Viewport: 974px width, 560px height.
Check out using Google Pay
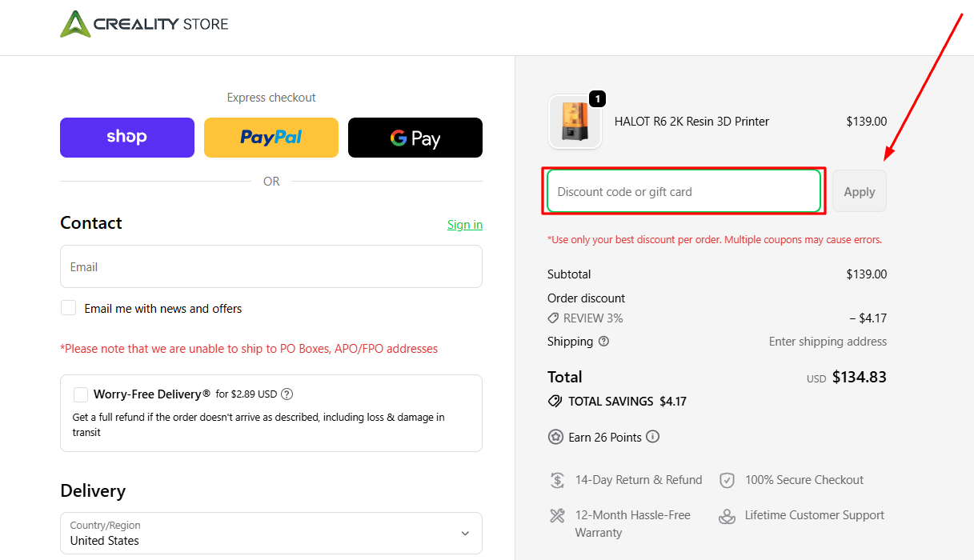415,138
